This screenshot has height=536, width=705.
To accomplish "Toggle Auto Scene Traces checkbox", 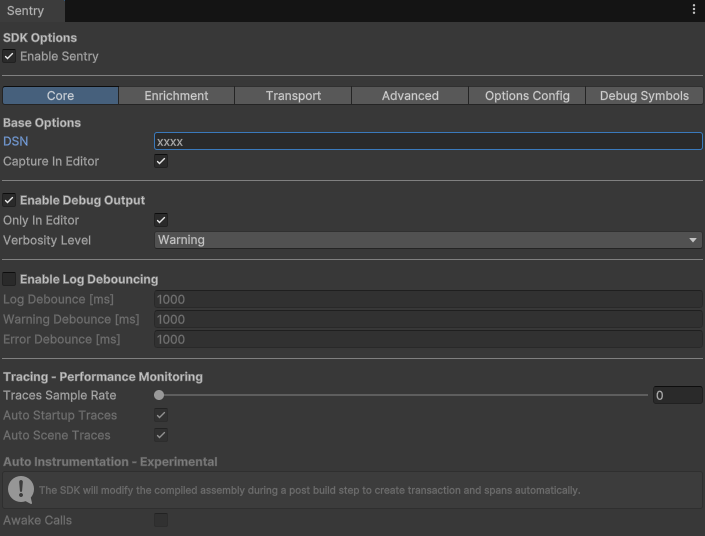I will pyautogui.click(x=161, y=435).
